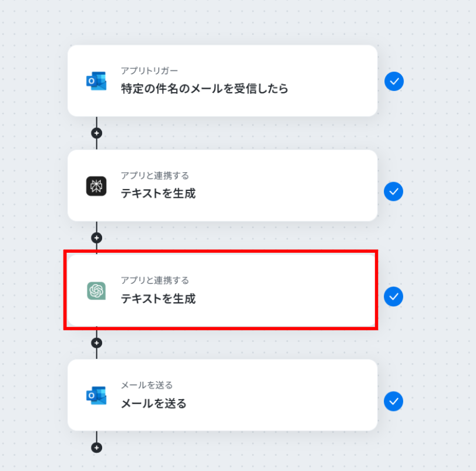Click the Perplexity icon in the text generation step
476x471 pixels.
click(96, 186)
